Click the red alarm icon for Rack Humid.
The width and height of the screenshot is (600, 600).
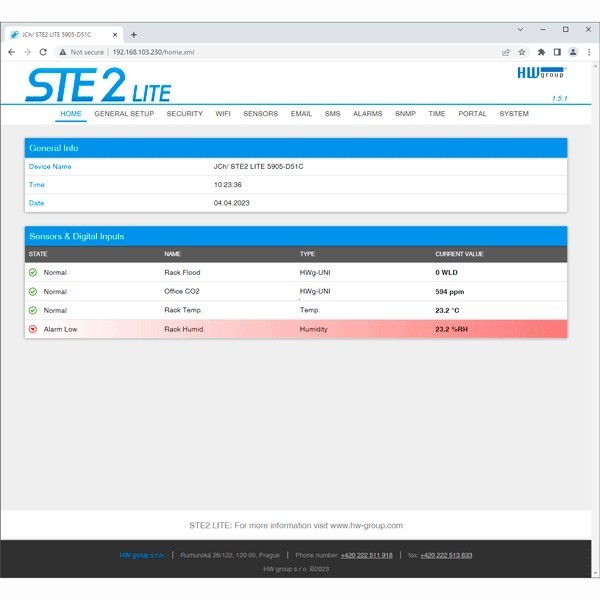(33, 329)
